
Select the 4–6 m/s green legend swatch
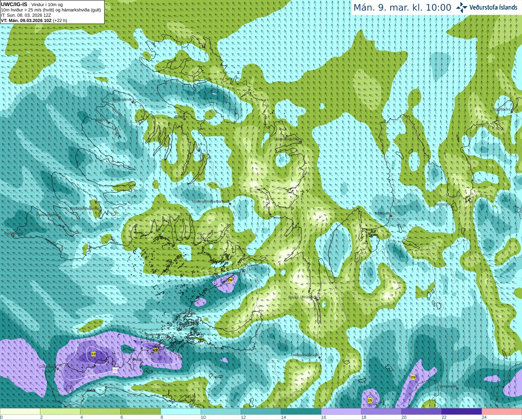100,411
